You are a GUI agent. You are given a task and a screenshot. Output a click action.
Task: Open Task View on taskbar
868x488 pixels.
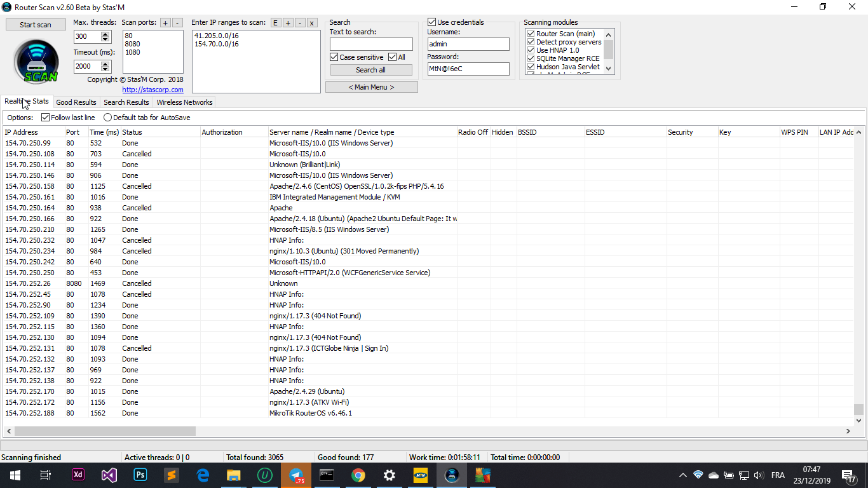click(x=45, y=475)
